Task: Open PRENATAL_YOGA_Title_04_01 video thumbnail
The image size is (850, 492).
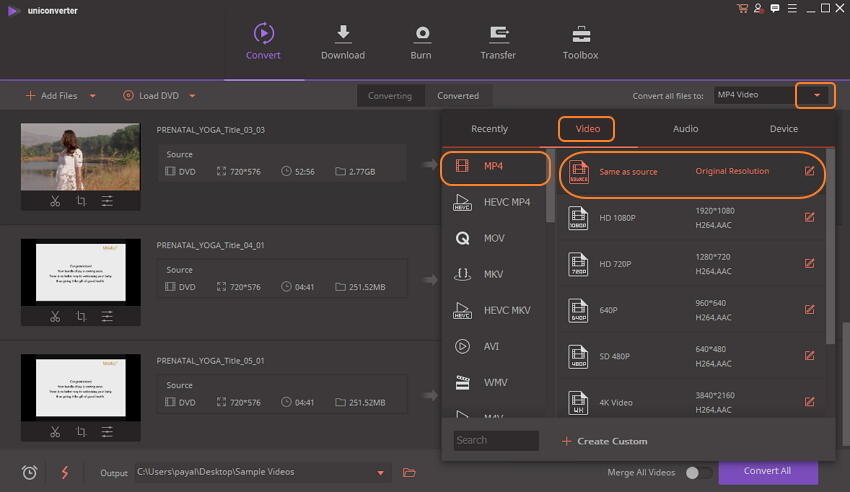Action: point(80,272)
